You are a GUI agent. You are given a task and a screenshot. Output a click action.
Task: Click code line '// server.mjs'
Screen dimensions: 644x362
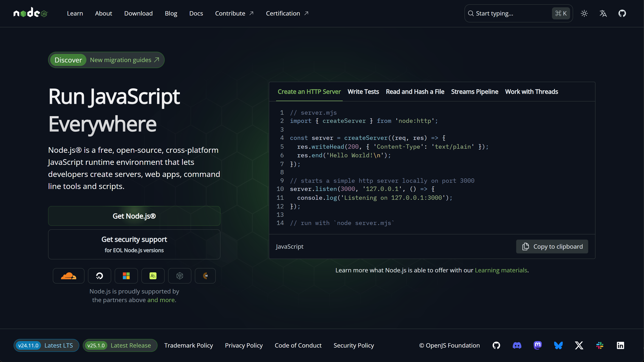coord(313,112)
